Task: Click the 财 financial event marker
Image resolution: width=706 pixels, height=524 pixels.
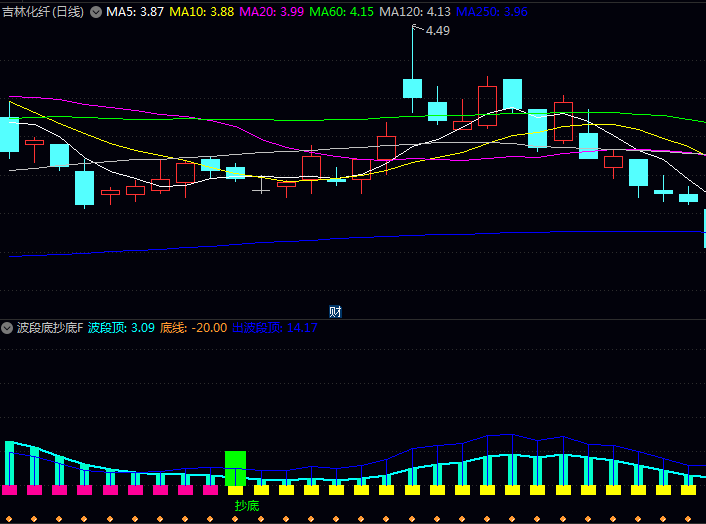Action: click(335, 311)
